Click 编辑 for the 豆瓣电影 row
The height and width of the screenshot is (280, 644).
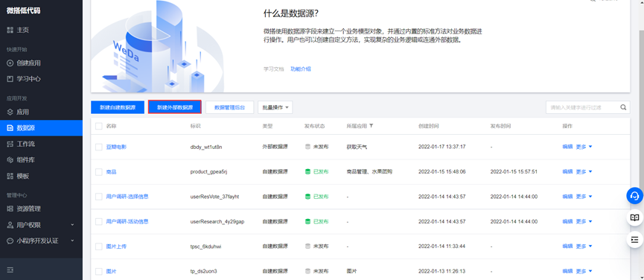point(567,147)
